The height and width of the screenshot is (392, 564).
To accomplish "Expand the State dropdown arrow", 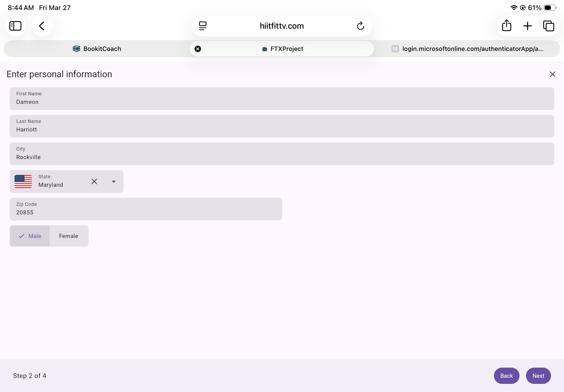I will (x=114, y=181).
